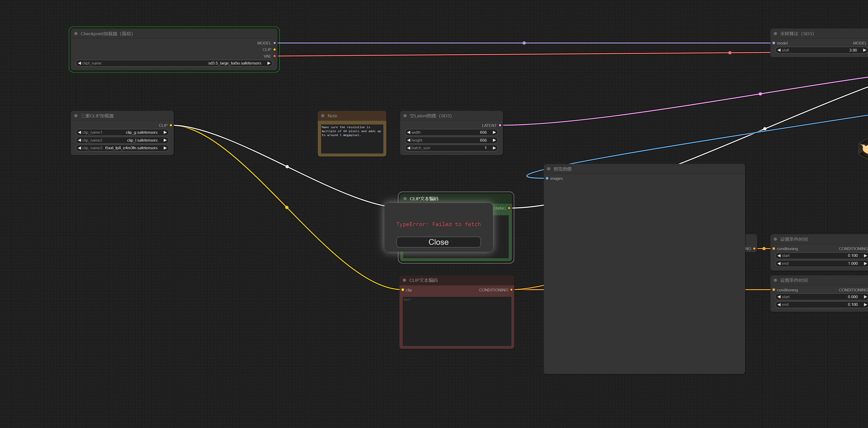Click the 预览图像 node title
The height and width of the screenshot is (428, 868).
click(562, 169)
